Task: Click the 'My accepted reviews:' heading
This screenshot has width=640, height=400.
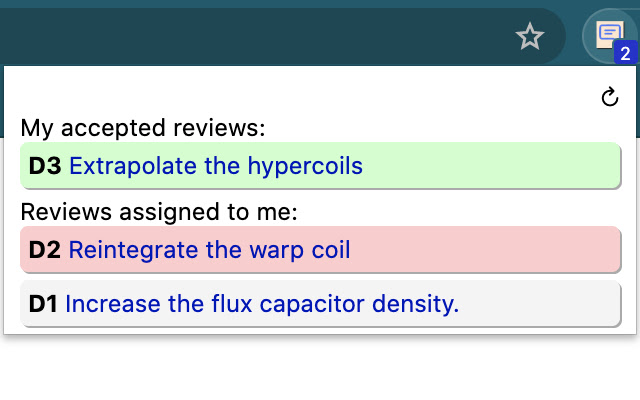Action: [x=143, y=128]
